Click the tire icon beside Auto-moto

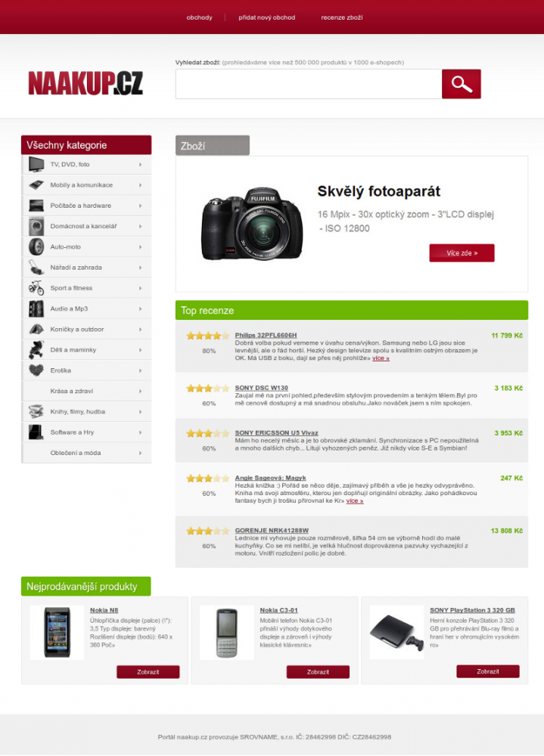36,247
